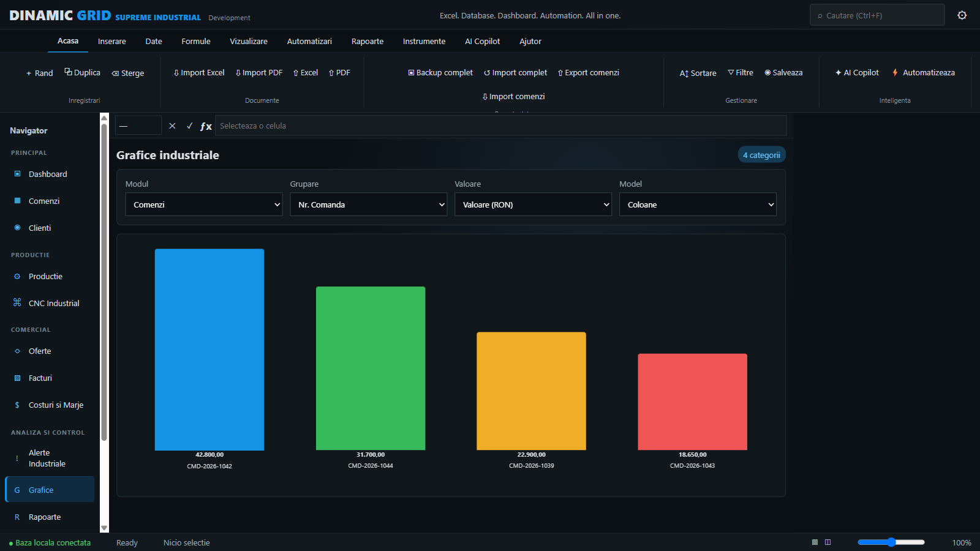980x551 pixels.
Task: Click the Clienti icon in sidebar
Action: [17, 228]
